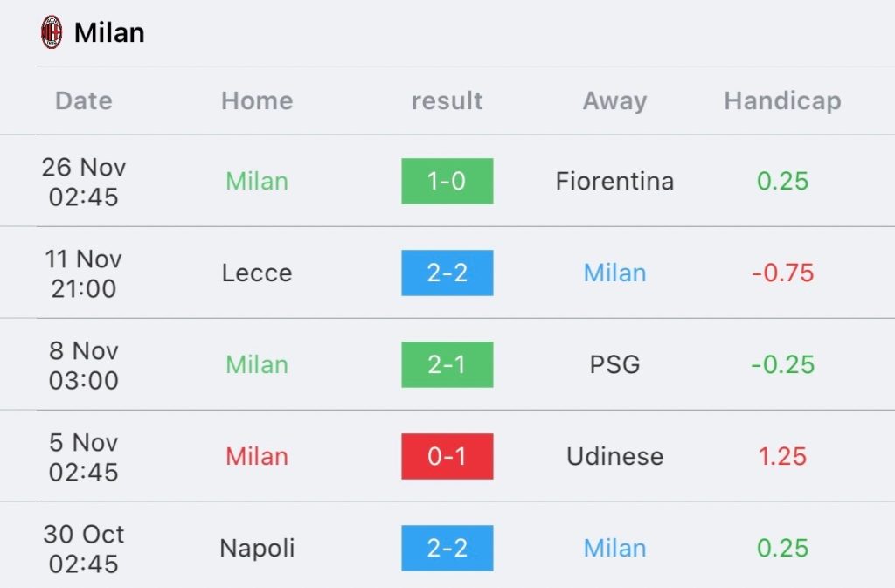Click the 1.25 handicap value in red
The image size is (895, 588).
(x=782, y=457)
